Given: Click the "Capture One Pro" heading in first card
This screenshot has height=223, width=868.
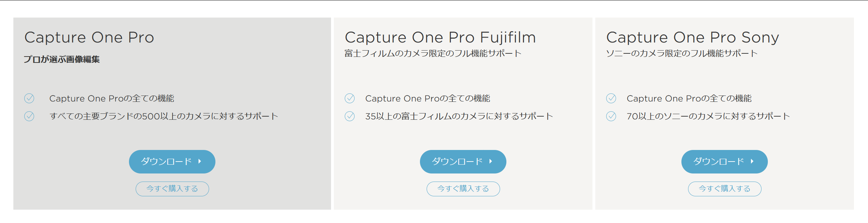Looking at the screenshot, I should [x=89, y=38].
